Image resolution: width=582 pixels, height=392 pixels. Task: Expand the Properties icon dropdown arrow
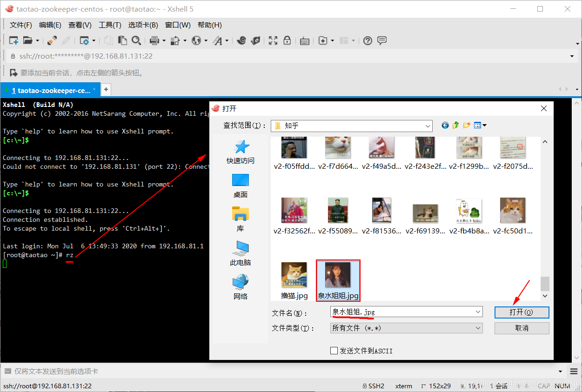point(94,41)
